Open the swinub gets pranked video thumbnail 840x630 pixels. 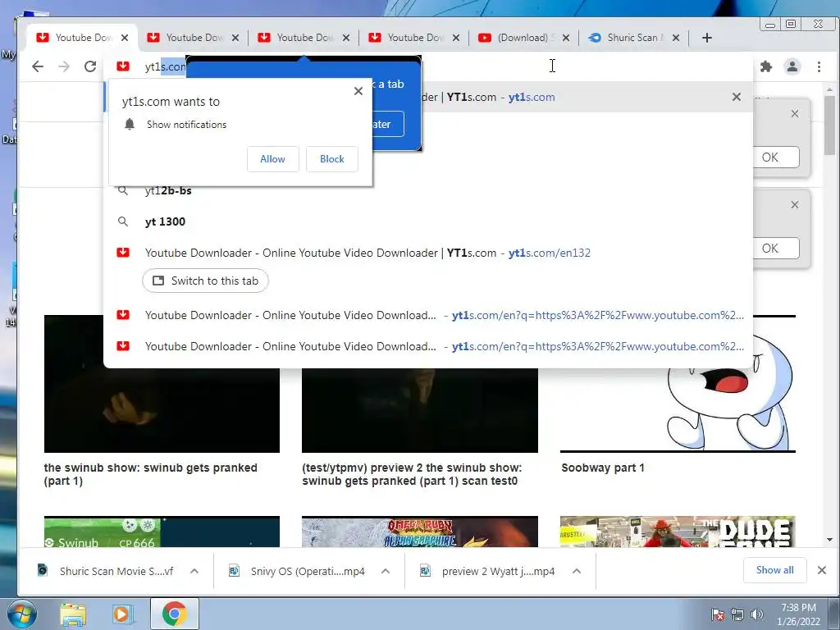pos(162,410)
